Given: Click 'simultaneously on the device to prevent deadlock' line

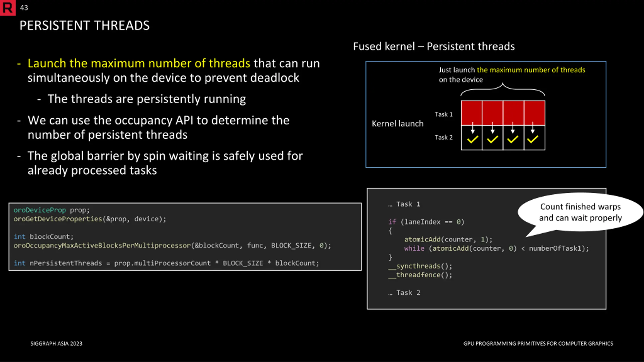Looking at the screenshot, I should pos(163,78).
